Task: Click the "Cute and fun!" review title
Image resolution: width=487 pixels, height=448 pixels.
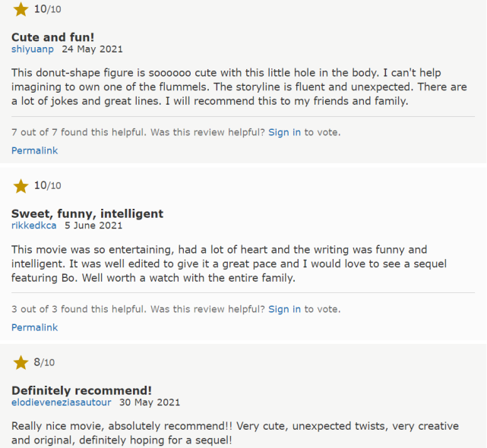Action: click(53, 36)
